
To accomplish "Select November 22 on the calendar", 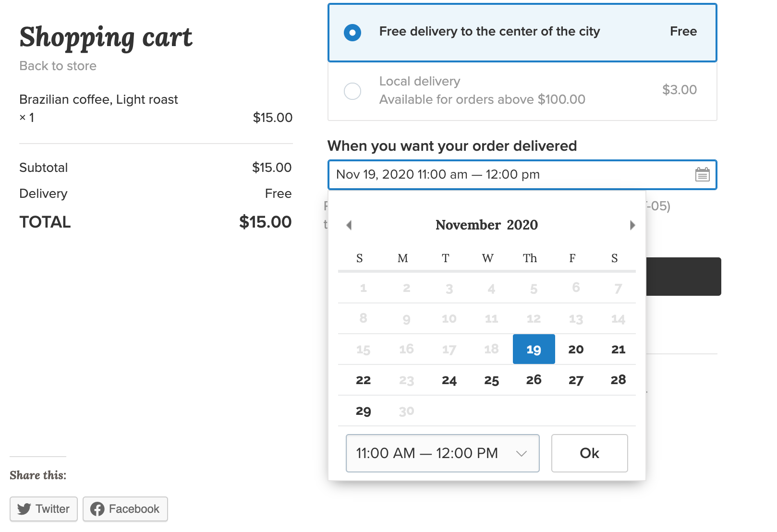I will pyautogui.click(x=364, y=380).
